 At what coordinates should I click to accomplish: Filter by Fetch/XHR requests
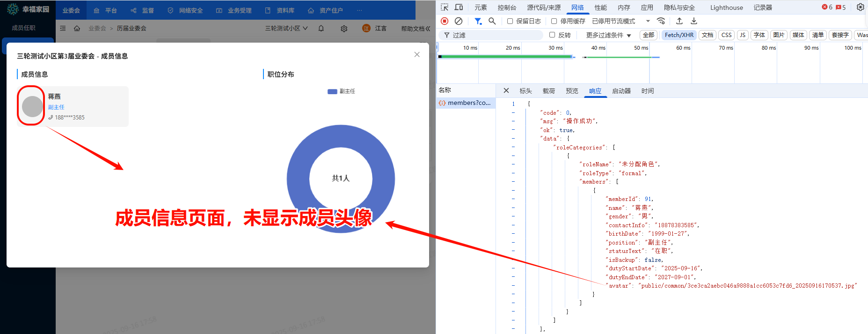coord(679,35)
